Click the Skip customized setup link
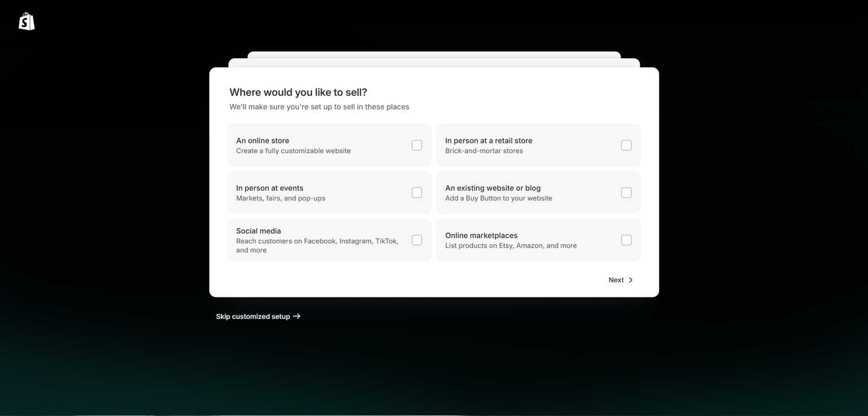The image size is (868, 416). [258, 317]
